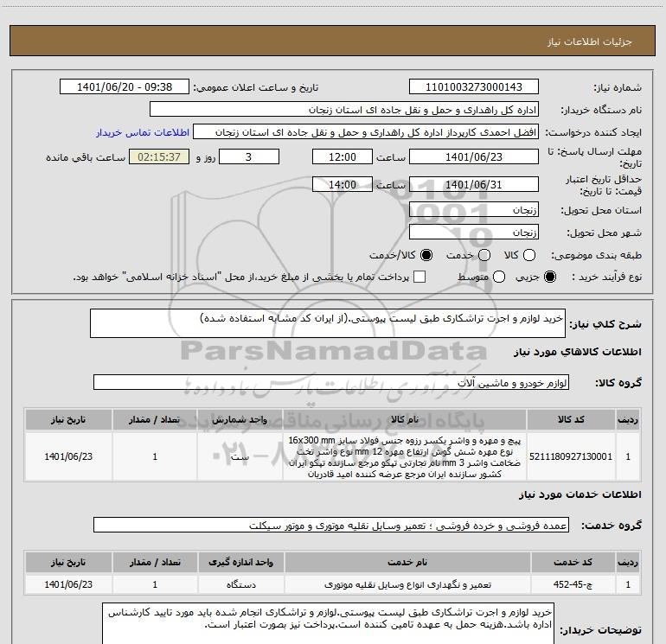Select the کالا/خدمت radio button

coord(426,255)
